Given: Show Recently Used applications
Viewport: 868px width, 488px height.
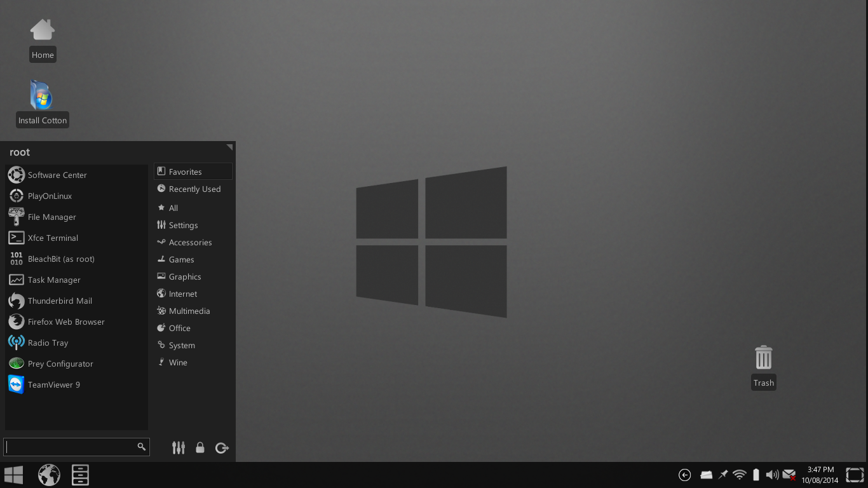Looking at the screenshot, I should [x=193, y=189].
